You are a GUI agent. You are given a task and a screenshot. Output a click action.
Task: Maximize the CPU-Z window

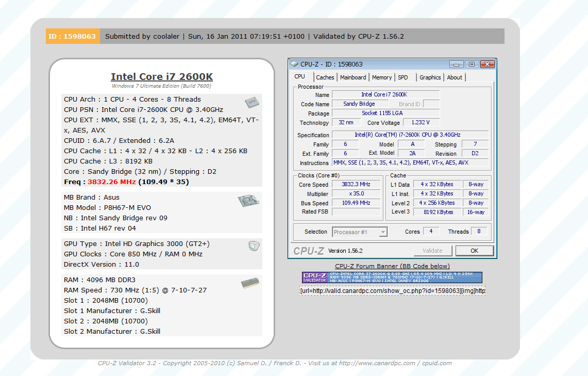pos(472,64)
